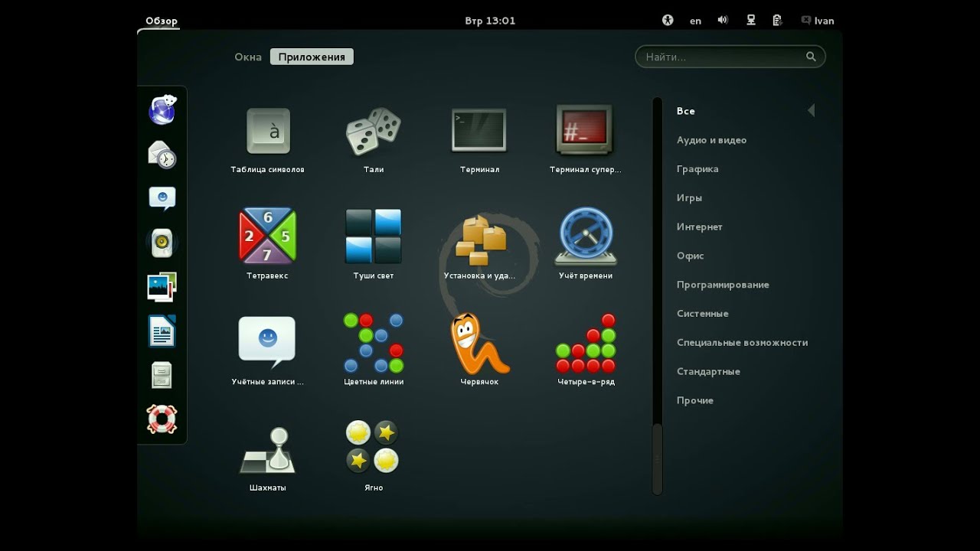The width and height of the screenshot is (980, 551).
Task: Click the removable devices icon in top bar
Action: tap(777, 21)
